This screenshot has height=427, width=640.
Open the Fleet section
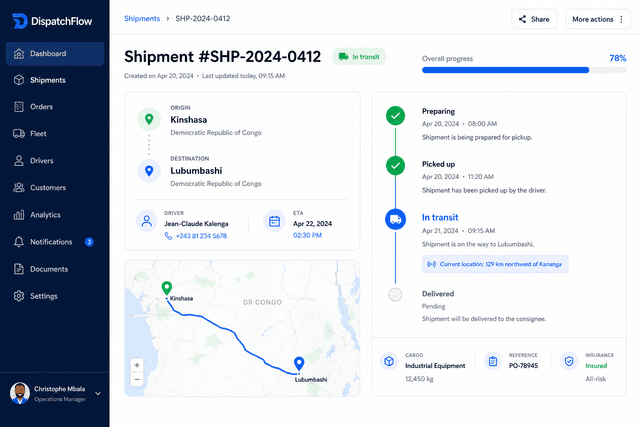pos(55,133)
